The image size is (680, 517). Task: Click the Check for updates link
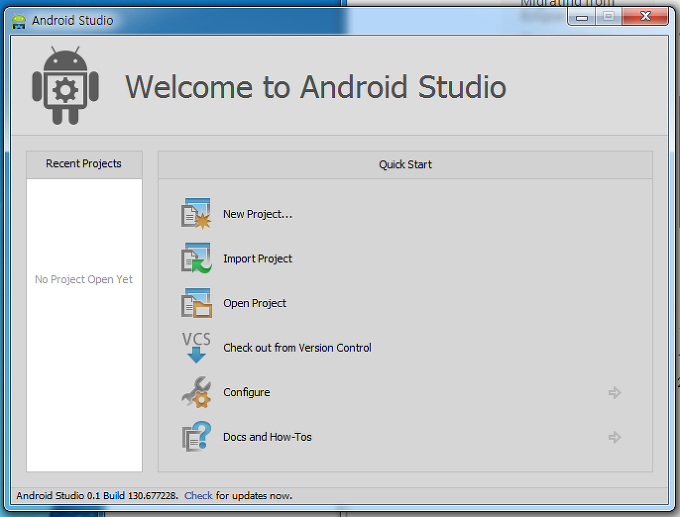(198, 495)
